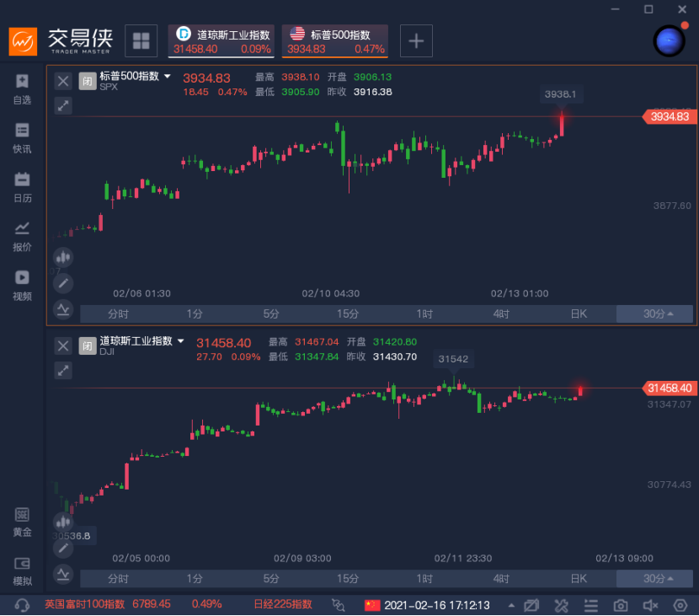Select 分时 timeframe in DJI panel
699x616 pixels.
pos(118,579)
